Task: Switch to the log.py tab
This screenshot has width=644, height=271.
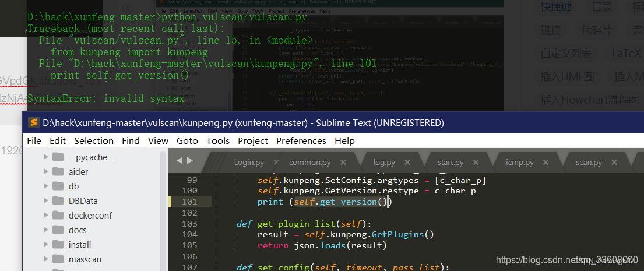Action: (385, 162)
